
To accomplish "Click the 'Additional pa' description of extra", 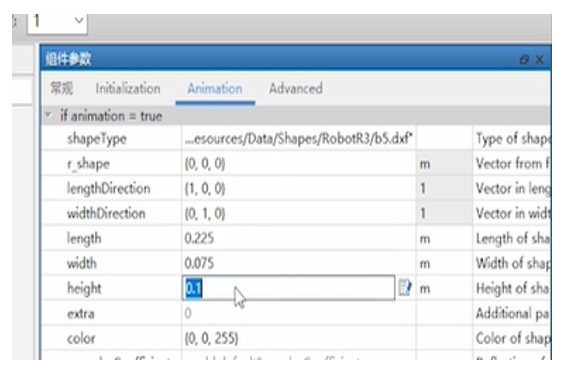I will click(512, 314).
